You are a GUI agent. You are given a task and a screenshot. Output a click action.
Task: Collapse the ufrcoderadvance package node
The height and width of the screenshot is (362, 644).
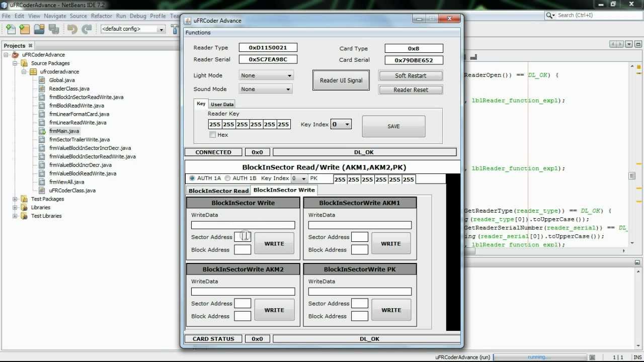tap(24, 72)
